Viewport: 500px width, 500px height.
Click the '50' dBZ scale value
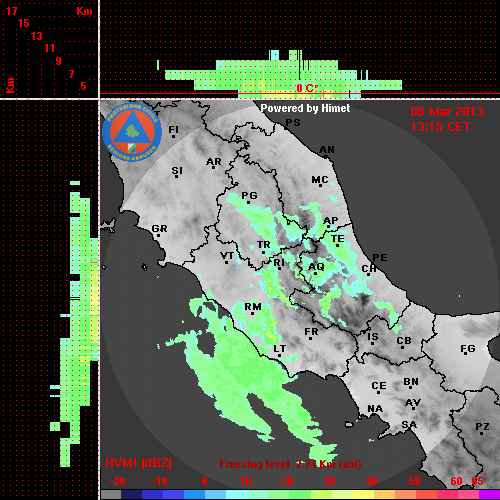click(x=414, y=481)
